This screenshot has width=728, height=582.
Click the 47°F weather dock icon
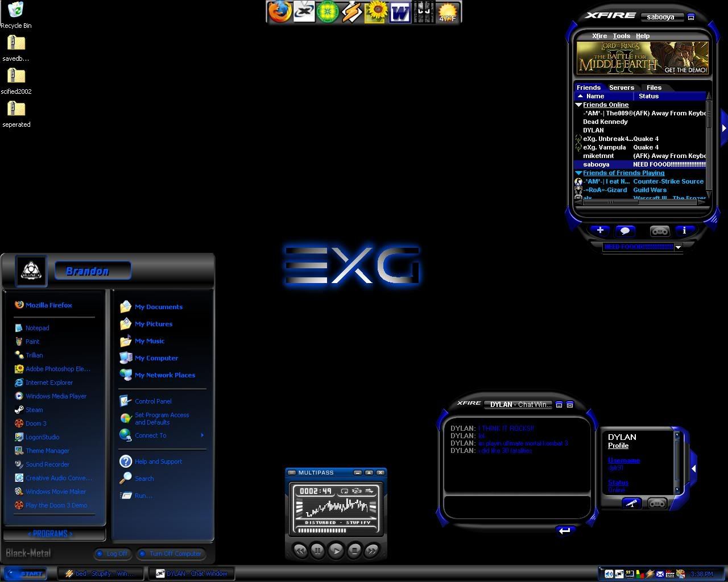[x=448, y=12]
